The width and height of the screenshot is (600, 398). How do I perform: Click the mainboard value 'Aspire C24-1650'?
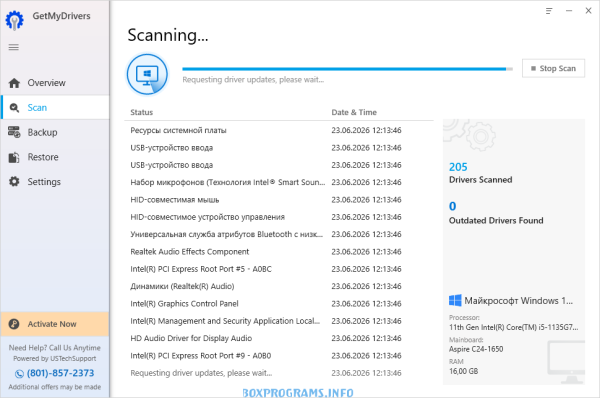point(476,349)
